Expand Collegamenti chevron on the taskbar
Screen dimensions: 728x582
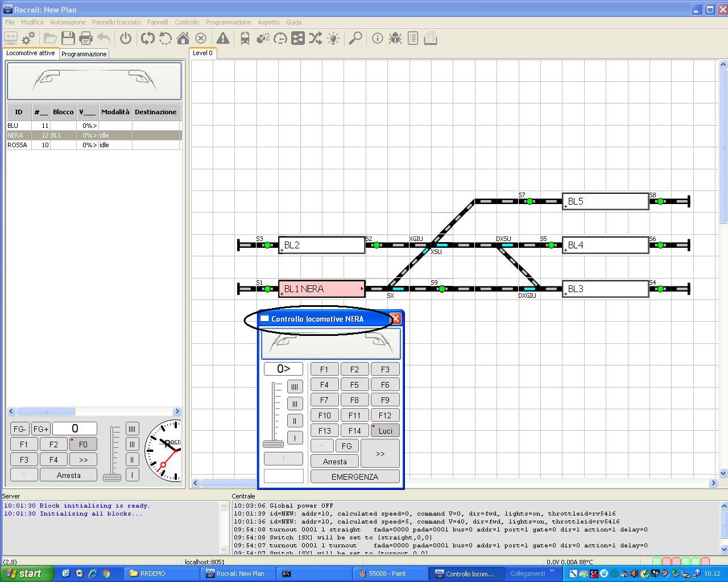click(x=552, y=571)
